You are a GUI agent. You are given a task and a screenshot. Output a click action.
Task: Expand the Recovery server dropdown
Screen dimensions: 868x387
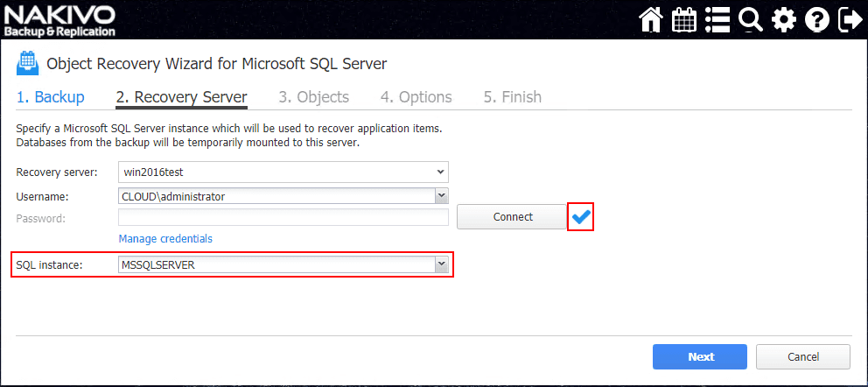click(x=441, y=172)
